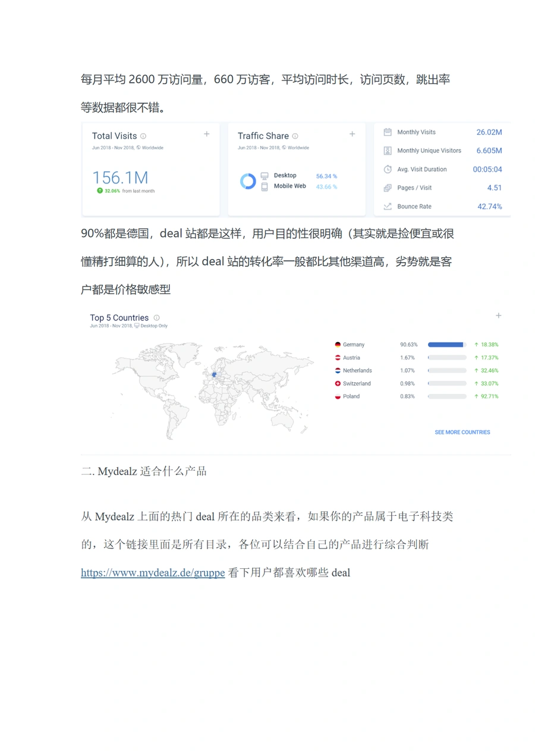Click the traffic share donut chart
The width and height of the screenshot is (535, 756).
click(x=248, y=181)
